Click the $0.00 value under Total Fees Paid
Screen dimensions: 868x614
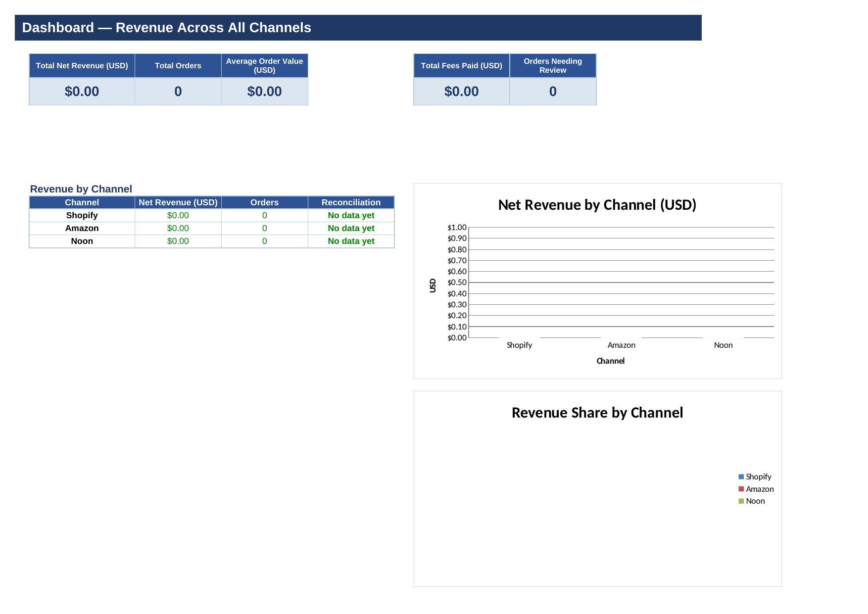coord(462,92)
